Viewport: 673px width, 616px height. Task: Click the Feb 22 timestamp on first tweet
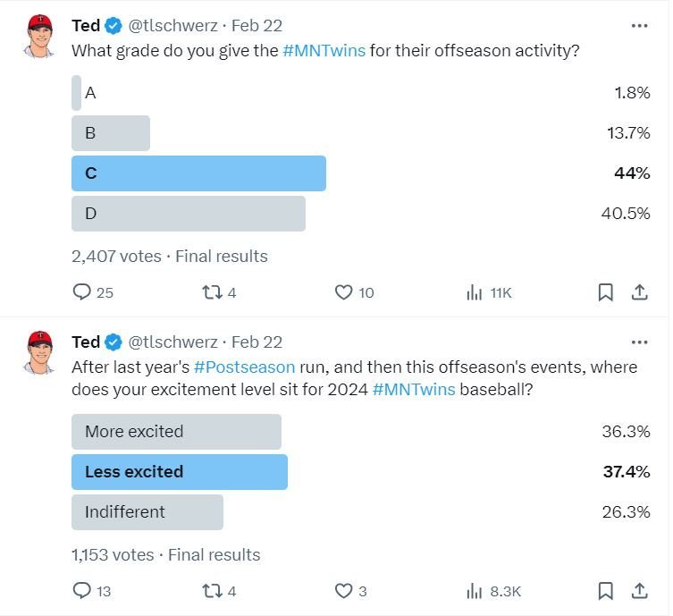(x=257, y=26)
